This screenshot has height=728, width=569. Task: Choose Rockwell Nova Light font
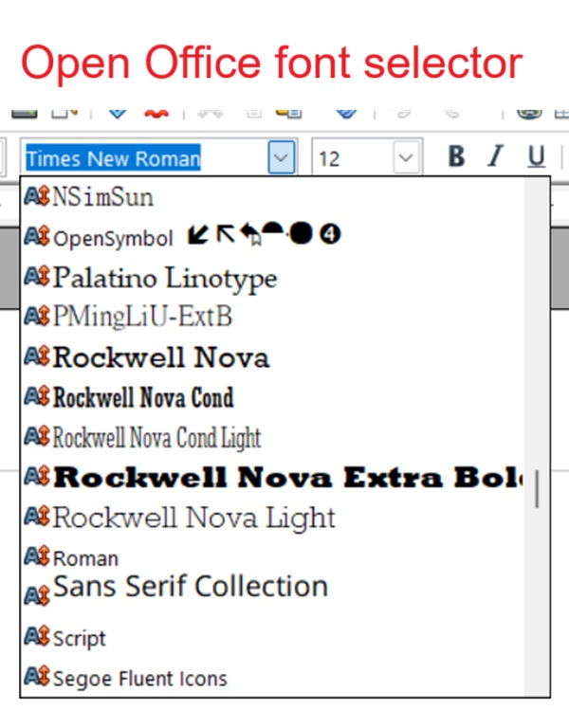tap(273, 518)
